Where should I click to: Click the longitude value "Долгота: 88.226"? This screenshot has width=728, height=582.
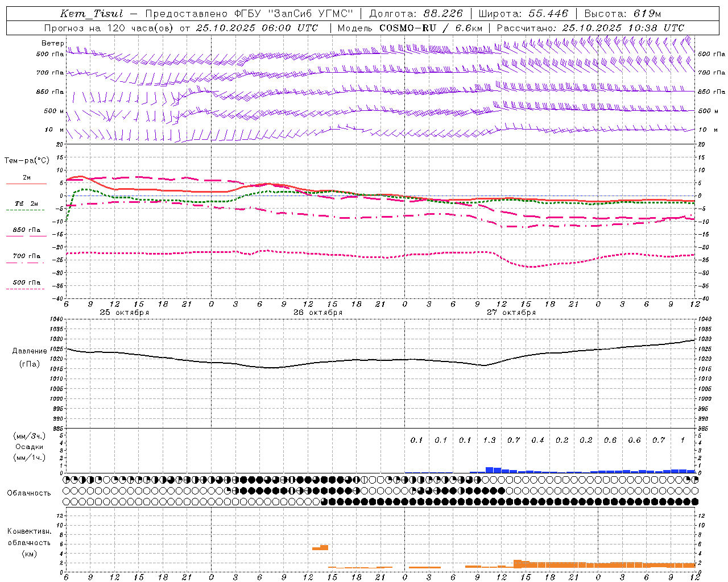(x=416, y=14)
